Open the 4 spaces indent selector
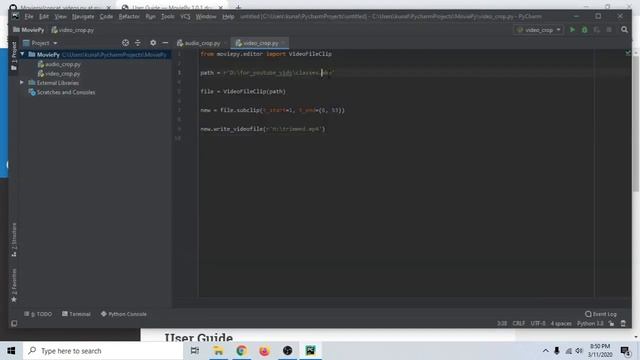This screenshot has width=640, height=360. tap(561, 324)
